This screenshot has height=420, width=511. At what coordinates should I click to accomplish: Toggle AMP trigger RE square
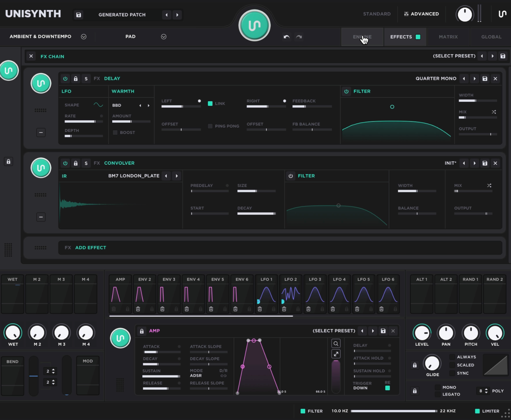(x=388, y=388)
